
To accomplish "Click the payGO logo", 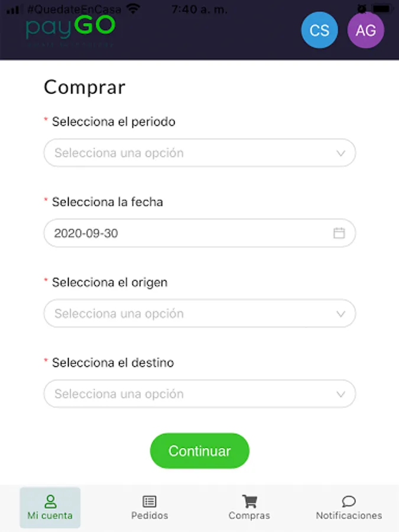I will pos(70,30).
